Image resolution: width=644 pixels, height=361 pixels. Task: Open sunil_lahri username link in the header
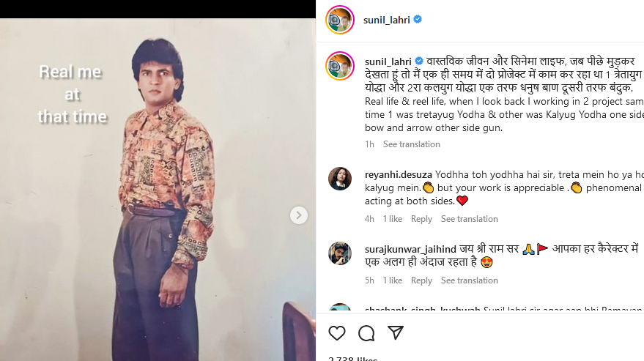pyautogui.click(x=388, y=20)
